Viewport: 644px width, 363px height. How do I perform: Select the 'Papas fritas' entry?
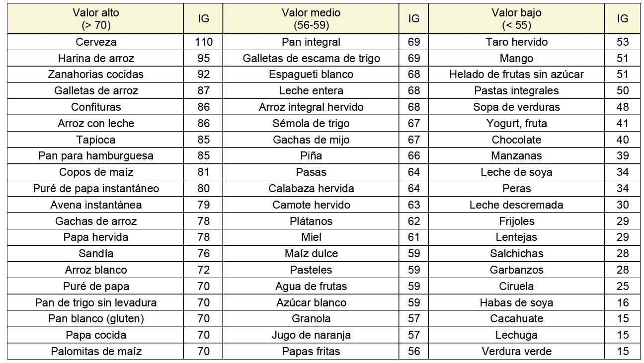click(311, 351)
